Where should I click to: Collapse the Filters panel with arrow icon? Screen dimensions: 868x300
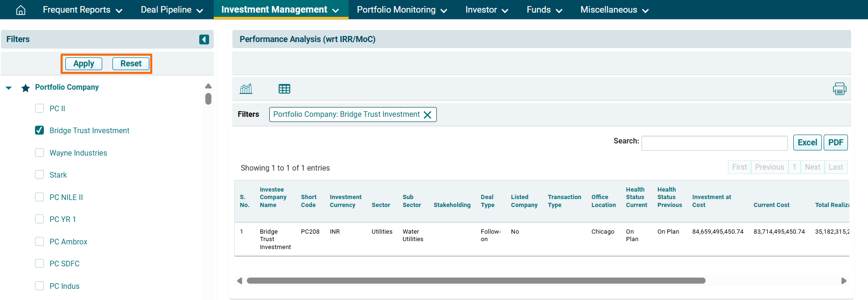click(x=204, y=39)
